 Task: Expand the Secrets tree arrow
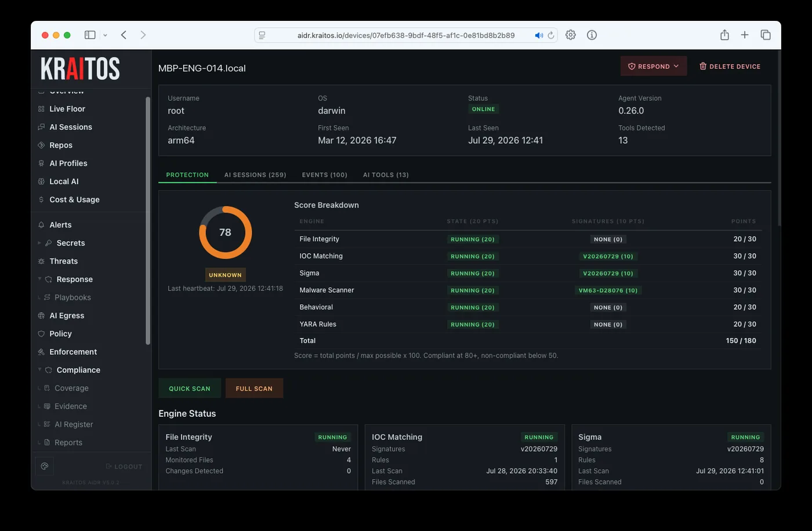coord(39,243)
